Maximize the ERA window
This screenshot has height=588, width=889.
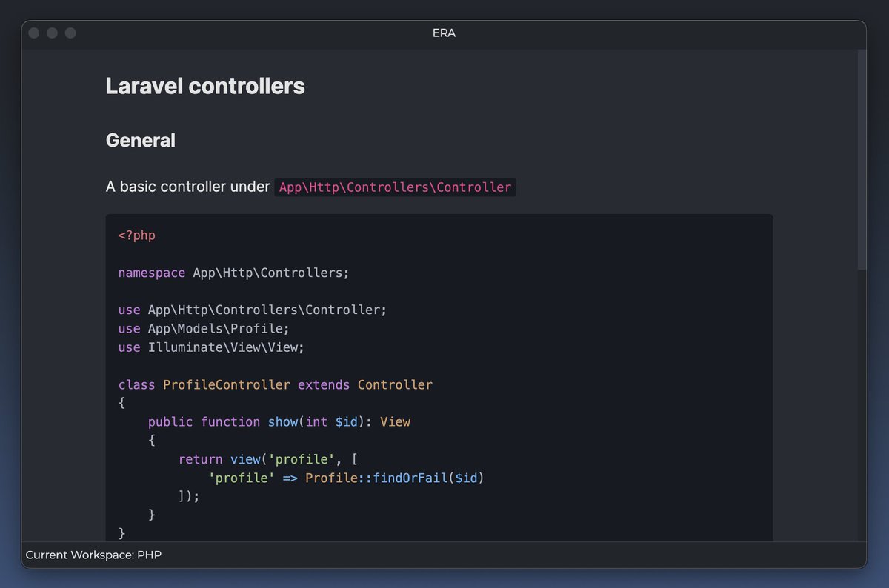(x=70, y=33)
